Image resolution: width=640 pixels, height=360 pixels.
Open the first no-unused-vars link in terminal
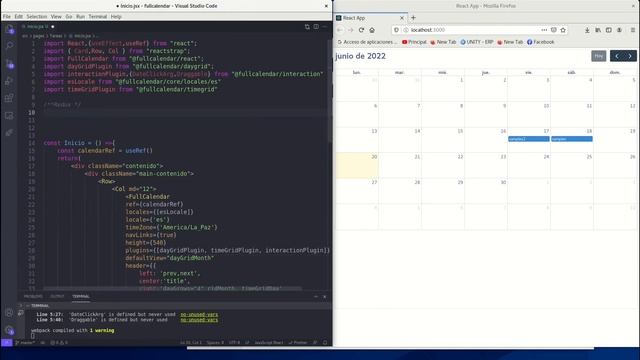click(199, 314)
